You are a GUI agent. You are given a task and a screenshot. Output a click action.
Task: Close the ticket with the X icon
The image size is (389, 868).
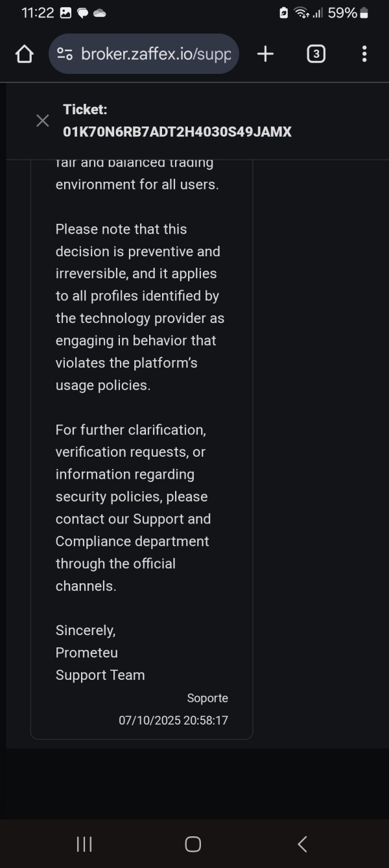pyautogui.click(x=43, y=121)
